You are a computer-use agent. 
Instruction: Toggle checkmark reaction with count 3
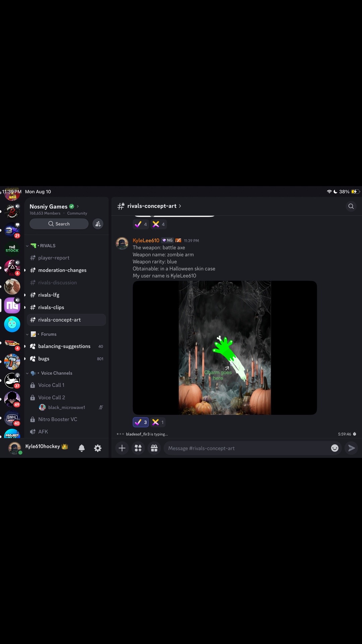(141, 422)
